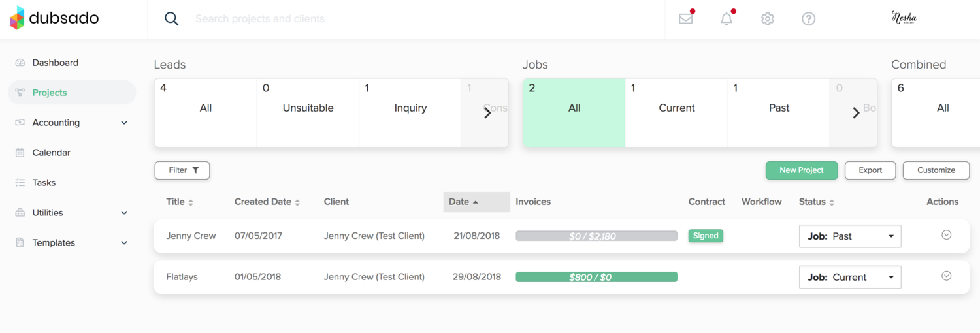The image size is (980, 333).
Task: Open the notifications bell
Action: [x=727, y=19]
